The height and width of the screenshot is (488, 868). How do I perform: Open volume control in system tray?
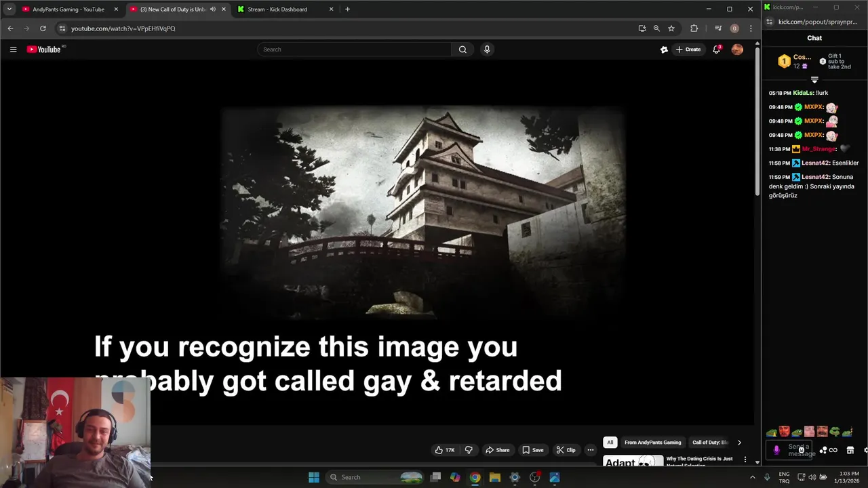tap(812, 477)
